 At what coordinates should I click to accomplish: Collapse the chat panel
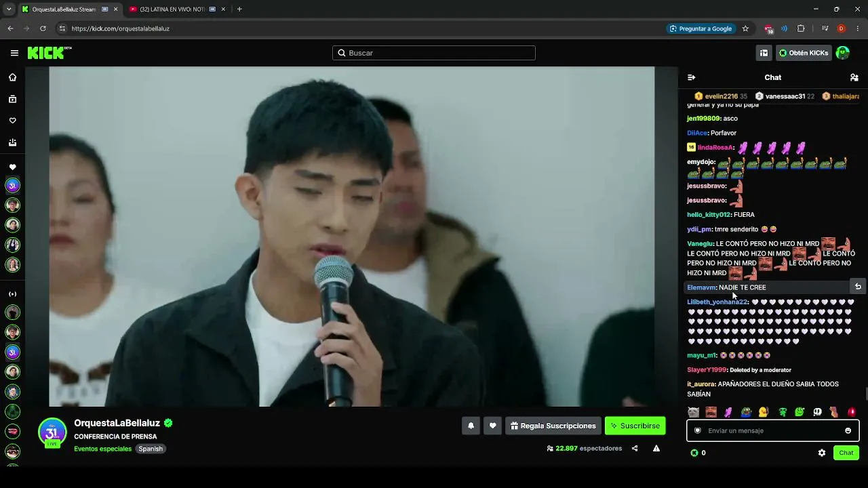point(691,77)
